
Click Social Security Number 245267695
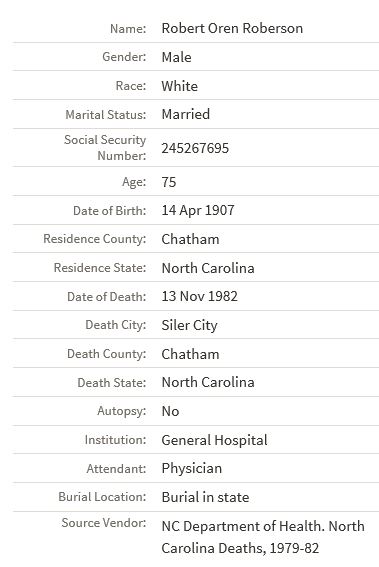195,148
